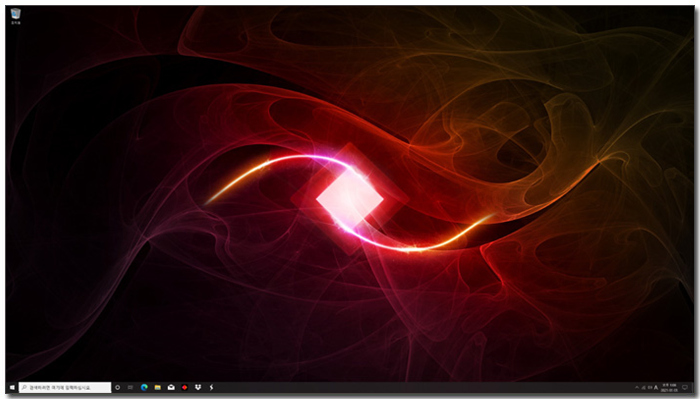Open Dropbox from the taskbar
700x399 pixels.
coord(198,387)
